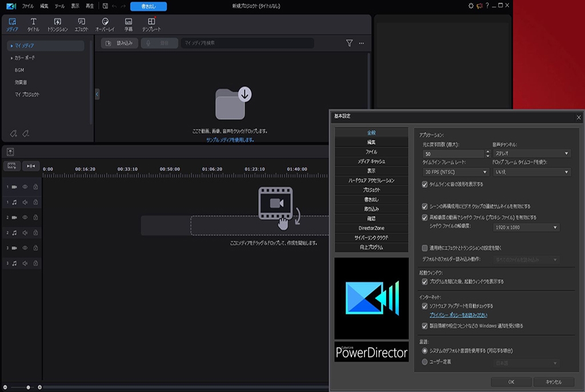This screenshot has height=392, width=585.
Task: Click キャンセル in settings dialog
Action: tap(554, 382)
